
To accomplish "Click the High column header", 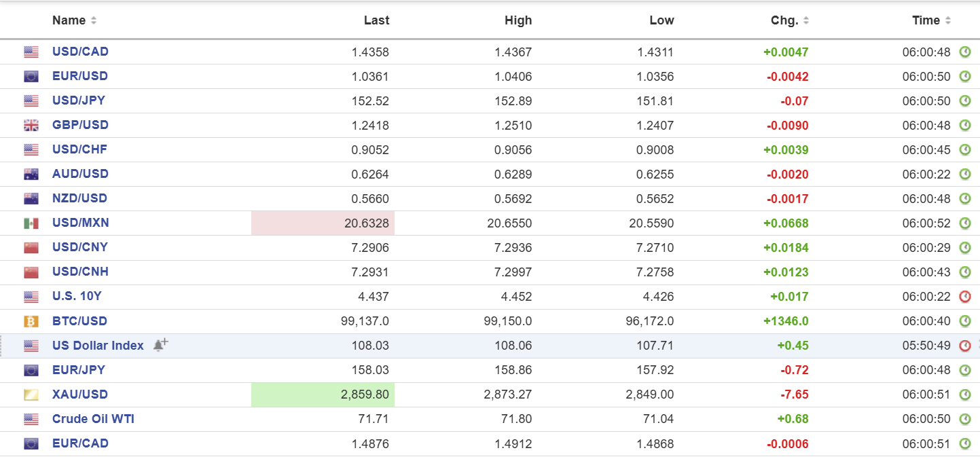I will coord(518,20).
